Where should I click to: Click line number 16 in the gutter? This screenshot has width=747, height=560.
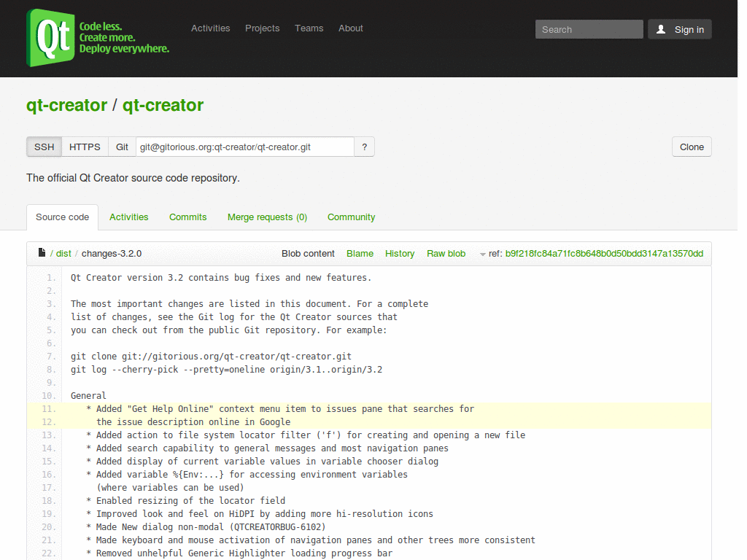click(x=49, y=475)
